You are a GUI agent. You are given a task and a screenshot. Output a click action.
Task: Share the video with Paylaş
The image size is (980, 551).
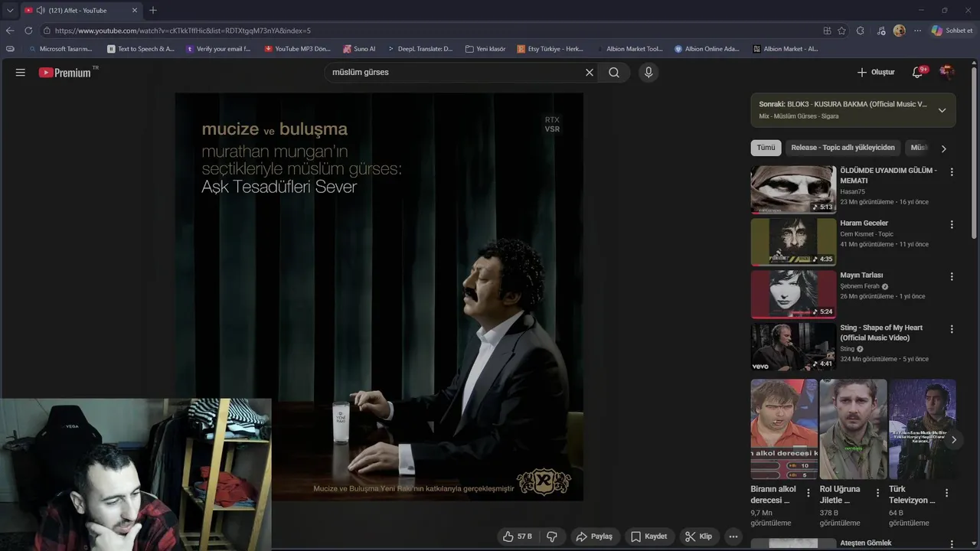[594, 536]
